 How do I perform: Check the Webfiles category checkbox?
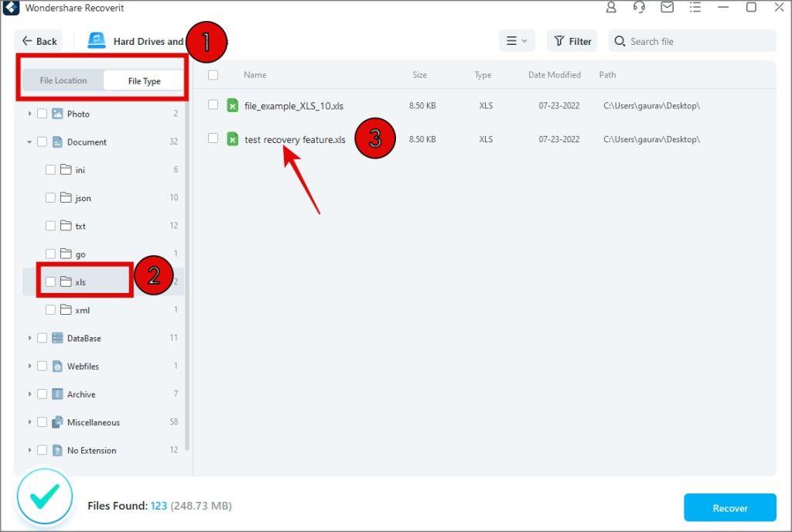coord(42,366)
